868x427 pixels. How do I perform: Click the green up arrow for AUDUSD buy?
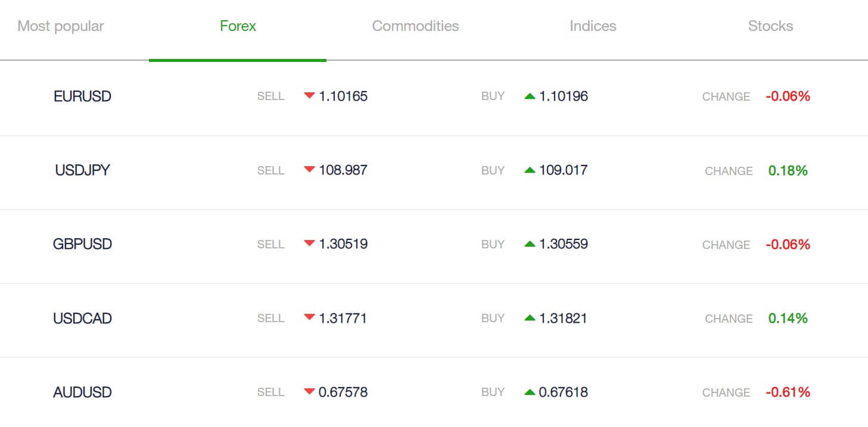pos(530,392)
